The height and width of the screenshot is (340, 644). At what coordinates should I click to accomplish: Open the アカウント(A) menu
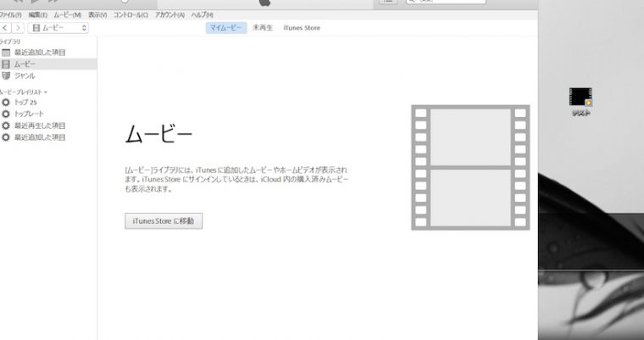click(x=169, y=14)
